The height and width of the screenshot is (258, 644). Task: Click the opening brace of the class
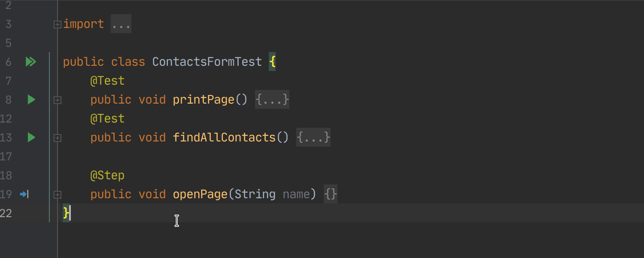pos(272,62)
